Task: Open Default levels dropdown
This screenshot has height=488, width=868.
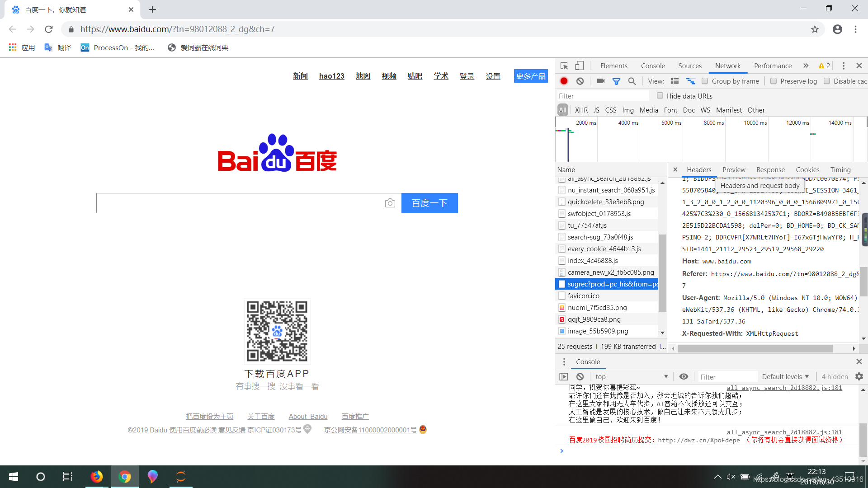Action: [785, 376]
